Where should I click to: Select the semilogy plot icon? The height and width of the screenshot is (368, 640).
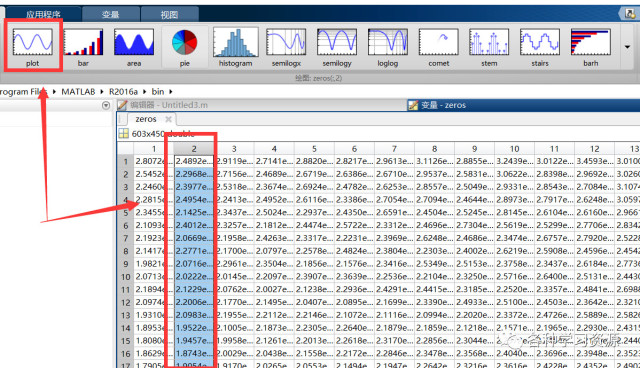pyautogui.click(x=337, y=46)
